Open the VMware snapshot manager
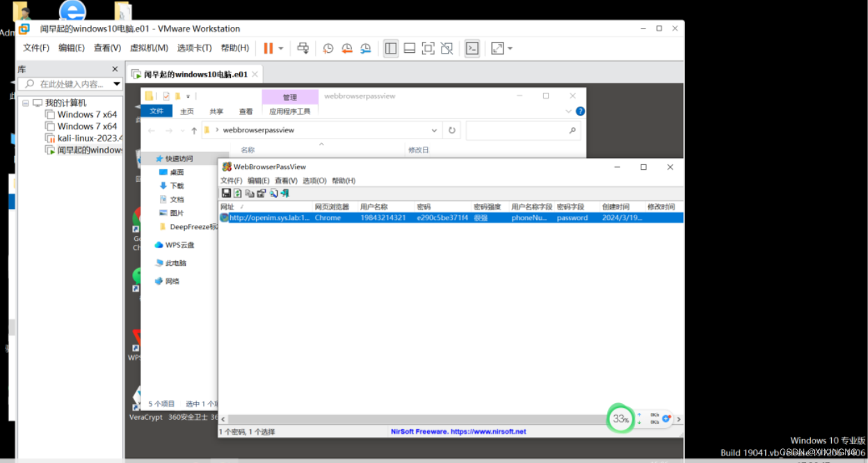The width and height of the screenshot is (868, 463). 365,48
